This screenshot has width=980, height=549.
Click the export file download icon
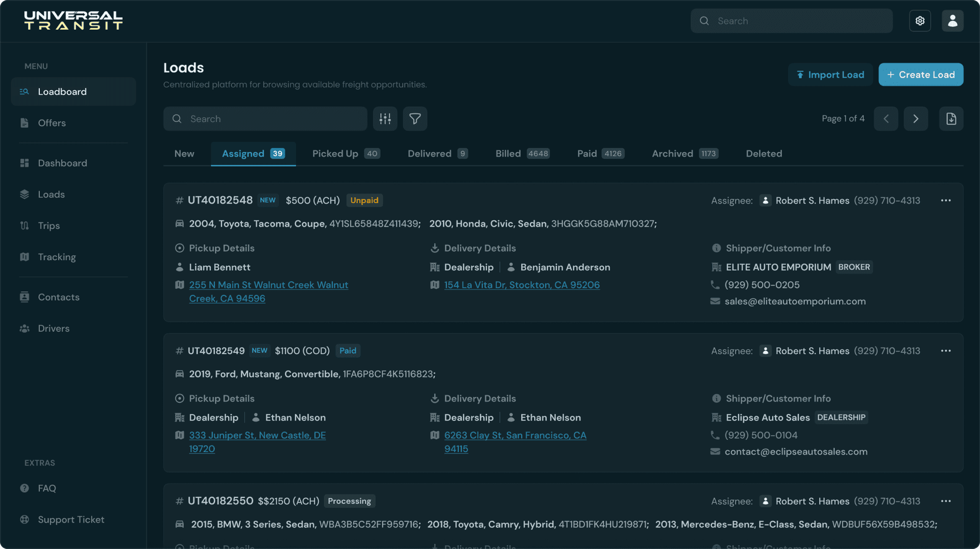coord(951,119)
